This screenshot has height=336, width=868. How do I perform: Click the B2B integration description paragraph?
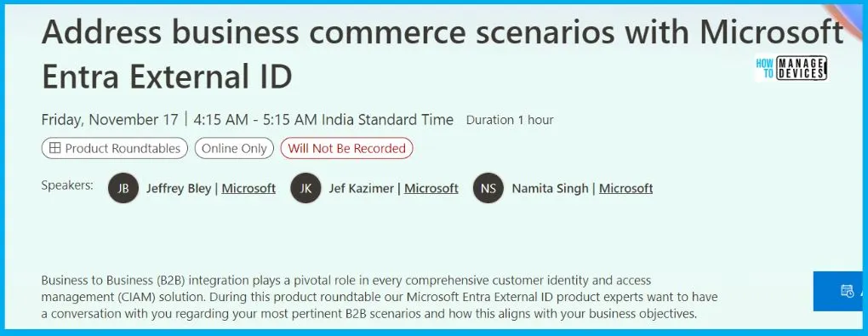[380, 297]
